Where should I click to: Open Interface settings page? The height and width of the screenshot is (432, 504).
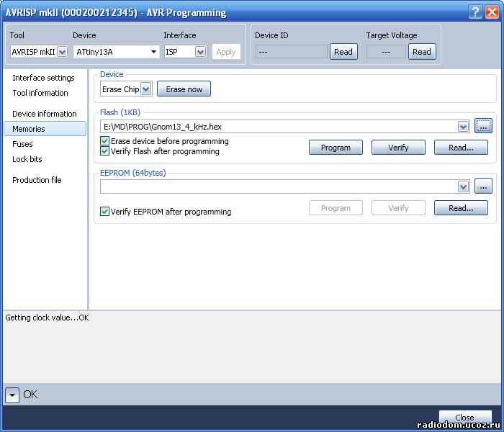click(43, 78)
